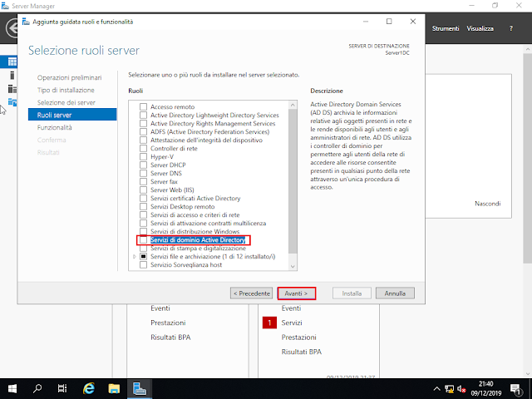Check Servizi di dominio Active Directory
Screen dimensions: 532x399
pyautogui.click(x=143, y=240)
